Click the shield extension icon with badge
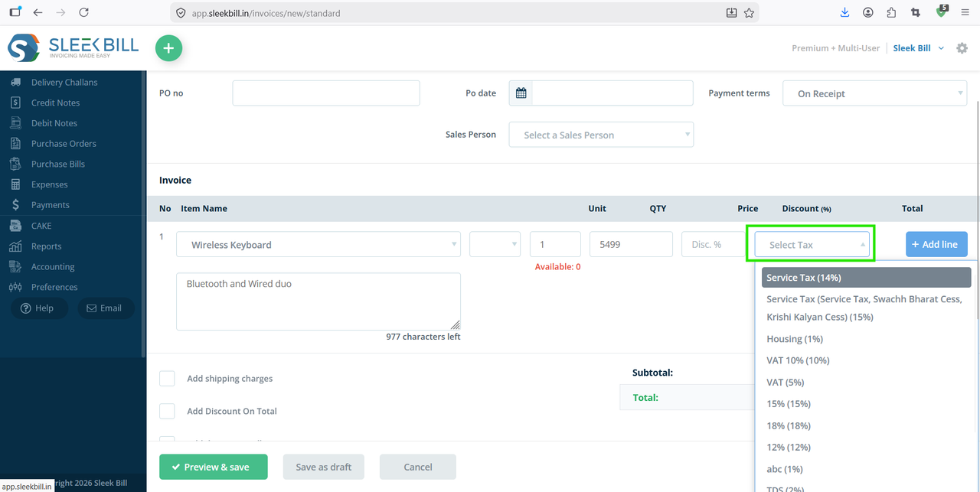 (x=942, y=11)
